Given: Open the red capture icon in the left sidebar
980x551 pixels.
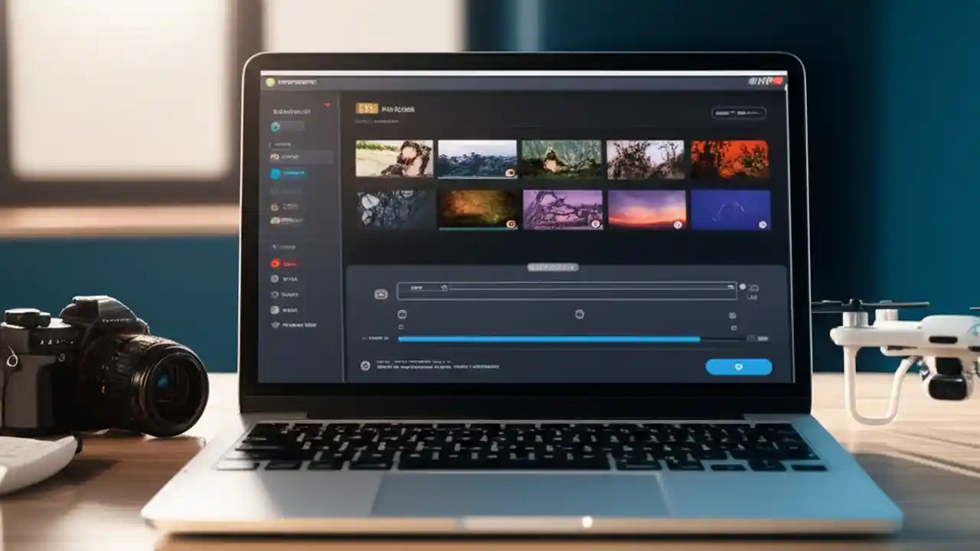Looking at the screenshot, I should (275, 263).
